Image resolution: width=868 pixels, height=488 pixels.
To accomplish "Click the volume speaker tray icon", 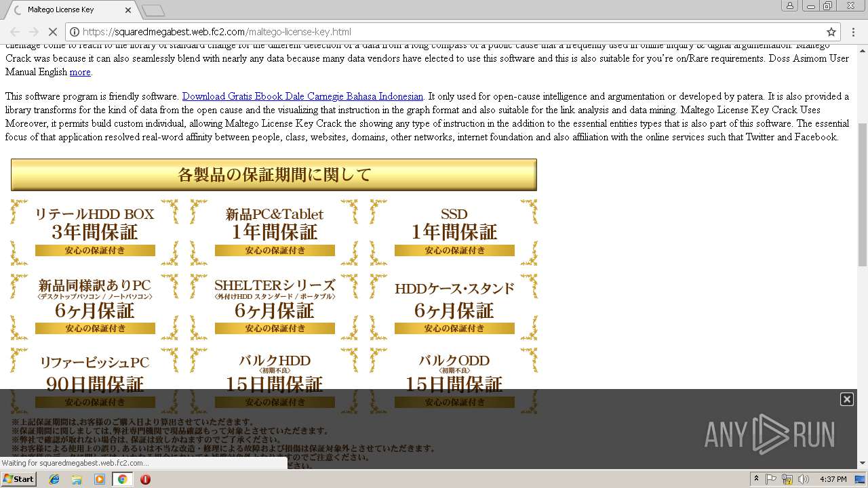I will 804,479.
